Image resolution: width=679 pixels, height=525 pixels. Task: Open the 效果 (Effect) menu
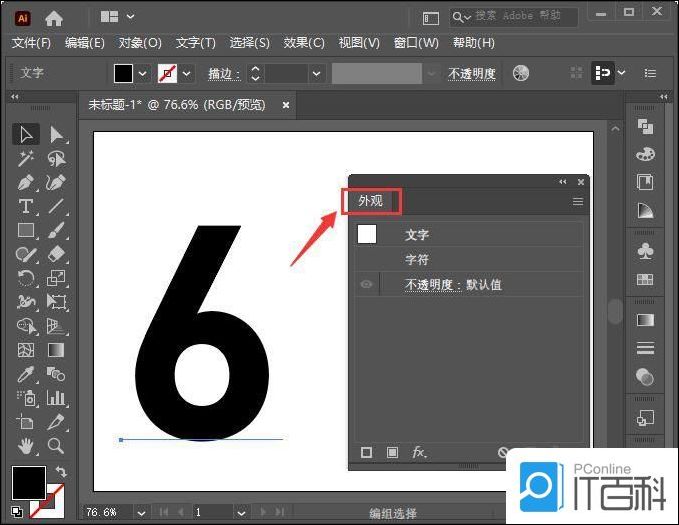click(303, 43)
